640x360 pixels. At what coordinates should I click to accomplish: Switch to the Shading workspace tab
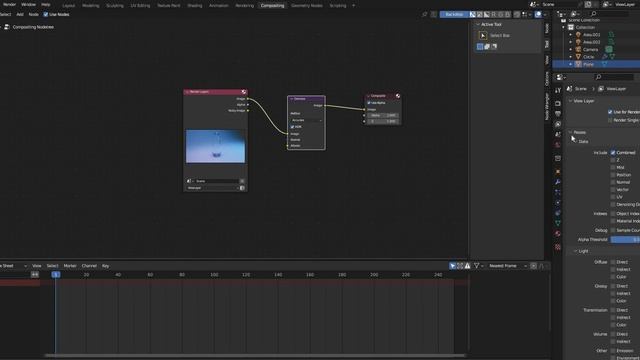click(195, 6)
